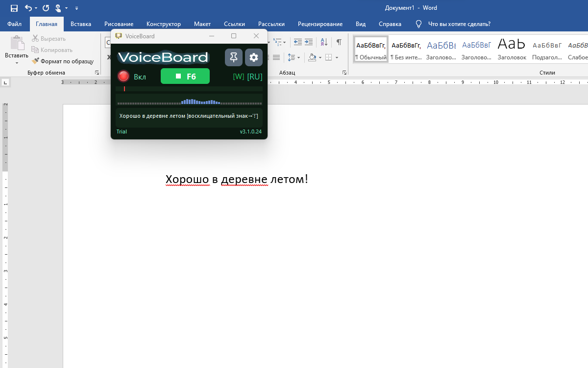Stop recording with the F6 button

(x=185, y=76)
